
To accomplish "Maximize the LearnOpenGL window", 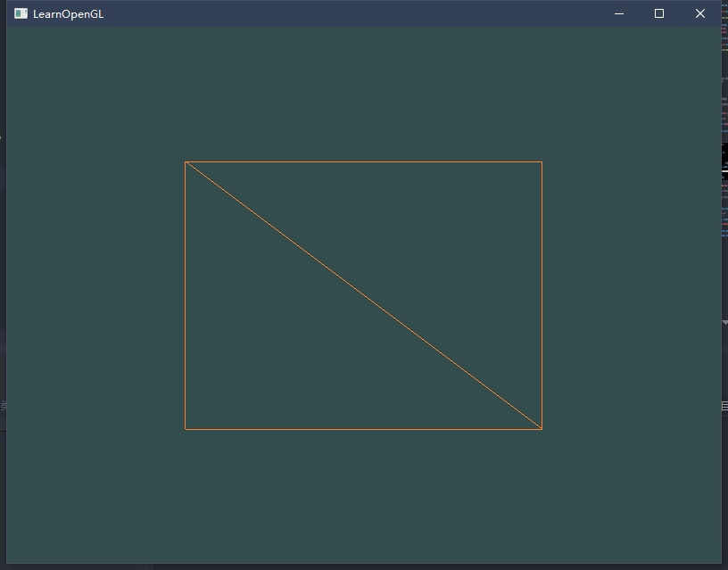I will click(x=659, y=13).
